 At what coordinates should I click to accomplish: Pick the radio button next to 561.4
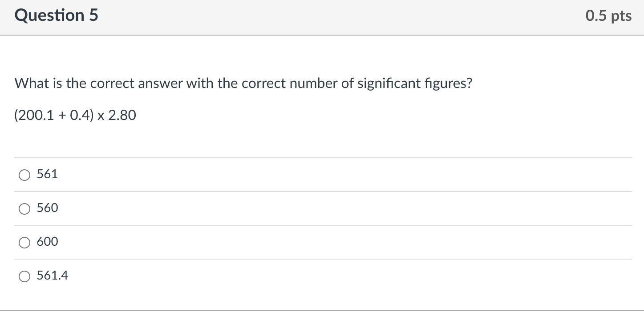(x=24, y=277)
